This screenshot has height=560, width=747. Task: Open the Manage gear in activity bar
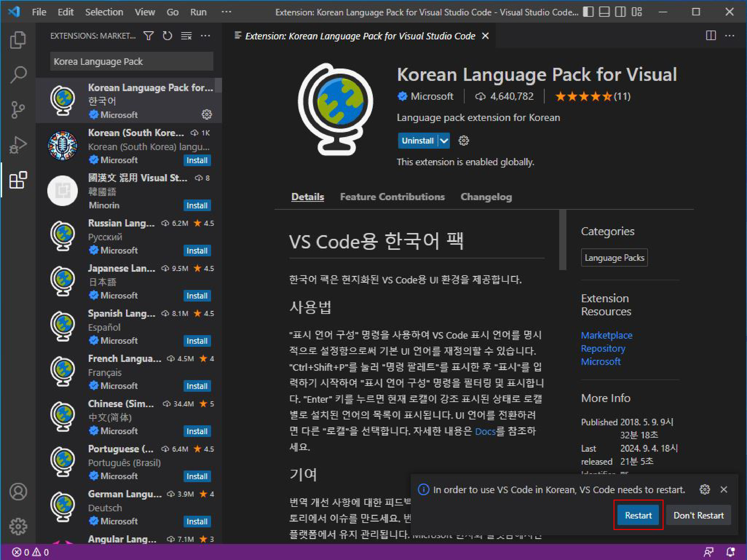[18, 527]
